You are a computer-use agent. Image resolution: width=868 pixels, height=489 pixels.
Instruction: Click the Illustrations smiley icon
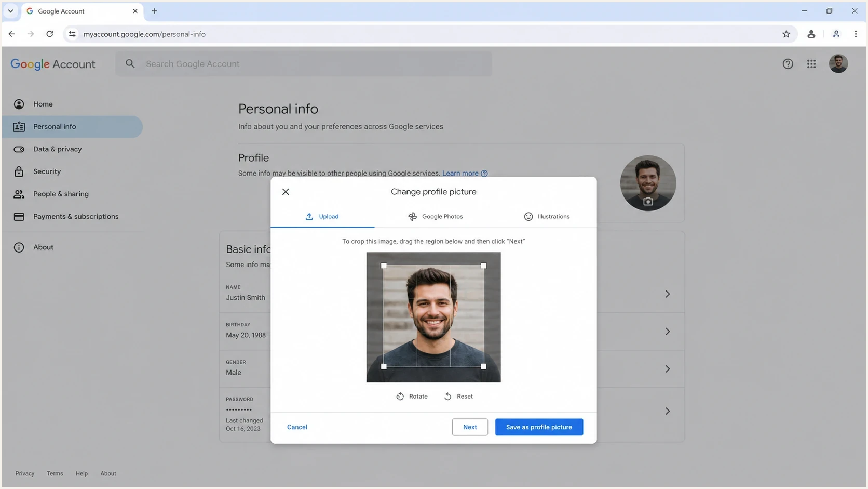[x=528, y=217]
